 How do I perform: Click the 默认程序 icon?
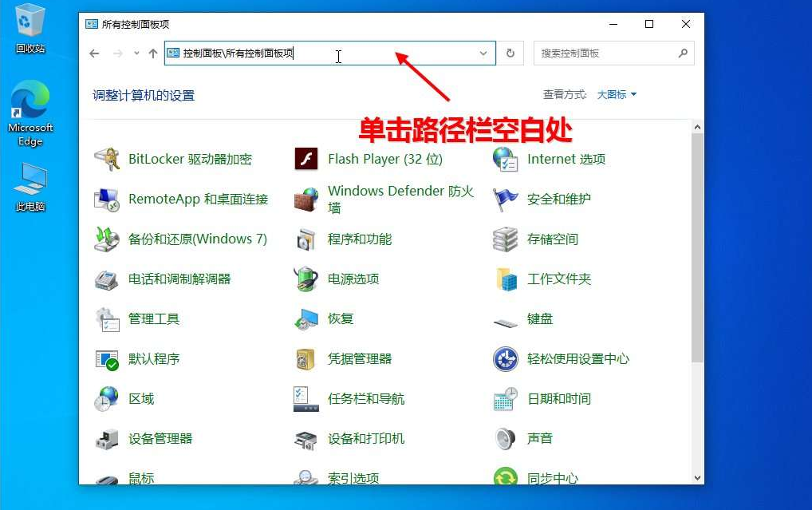click(107, 358)
